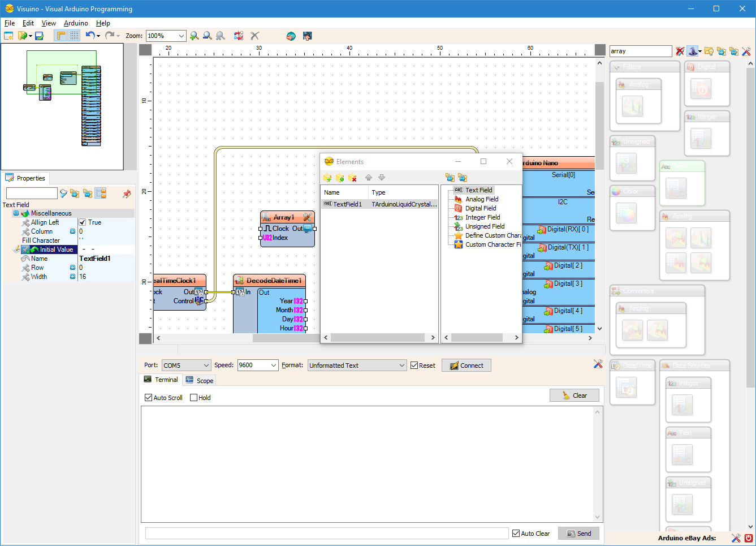Click the Zoom out magnifier icon
The height and width of the screenshot is (546, 756).
tap(207, 36)
